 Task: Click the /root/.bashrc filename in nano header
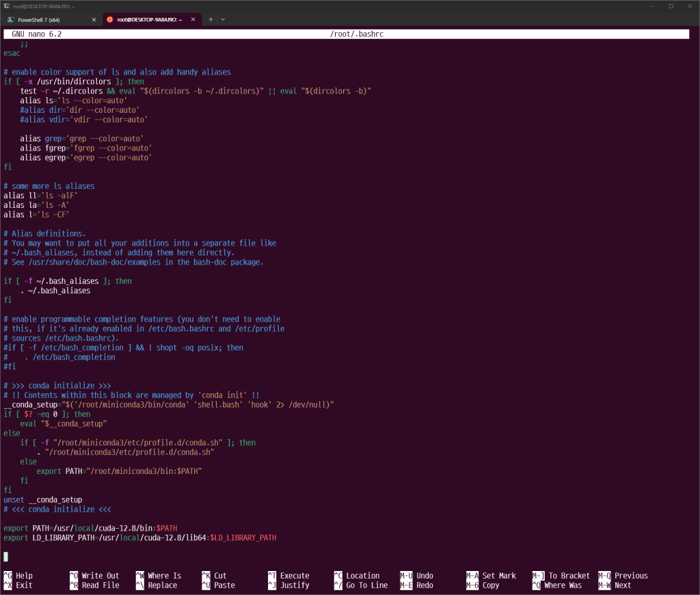[x=360, y=34]
